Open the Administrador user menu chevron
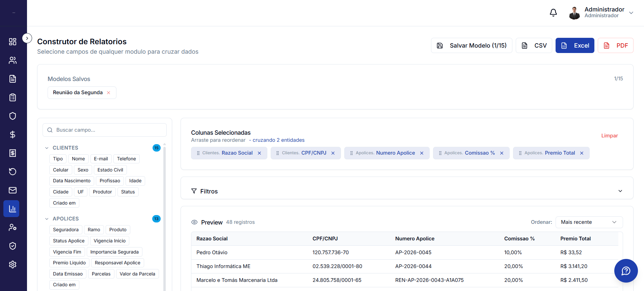The height and width of the screenshot is (291, 644). tap(631, 13)
